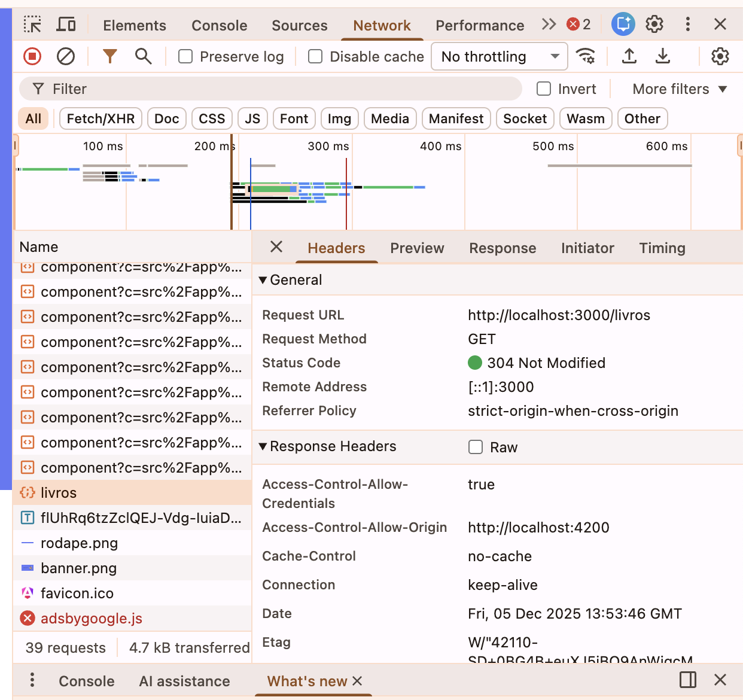Toggle the device toolbar icon
Viewport: 743px width, 700px height.
[66, 25]
